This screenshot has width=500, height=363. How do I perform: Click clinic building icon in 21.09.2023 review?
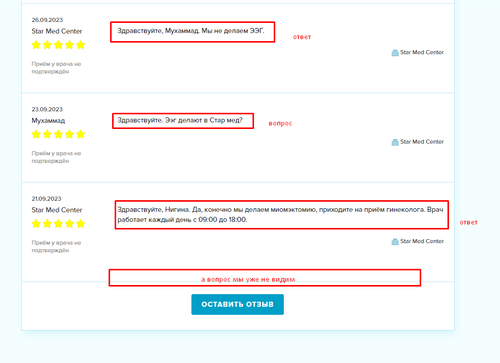[x=395, y=241]
